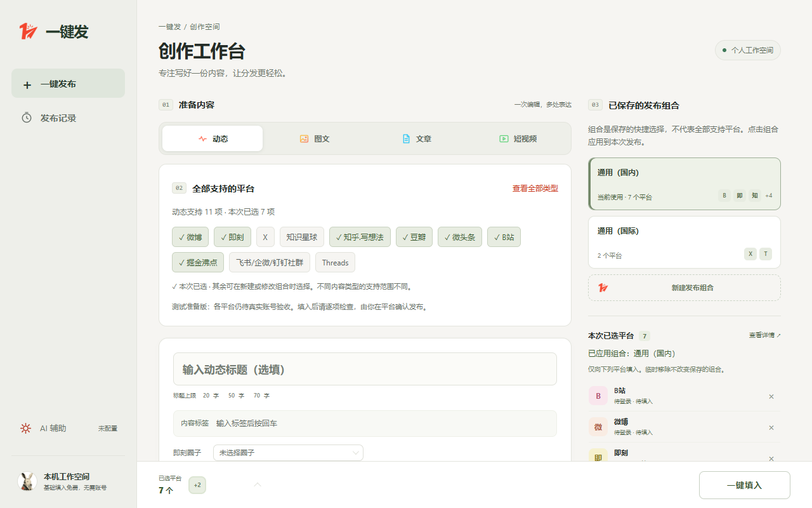Open the 个人工作空间 workspace pill

click(x=747, y=50)
